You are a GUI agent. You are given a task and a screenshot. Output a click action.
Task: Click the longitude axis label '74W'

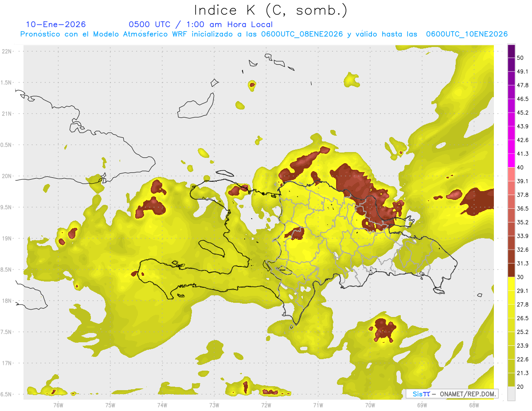(x=162, y=405)
